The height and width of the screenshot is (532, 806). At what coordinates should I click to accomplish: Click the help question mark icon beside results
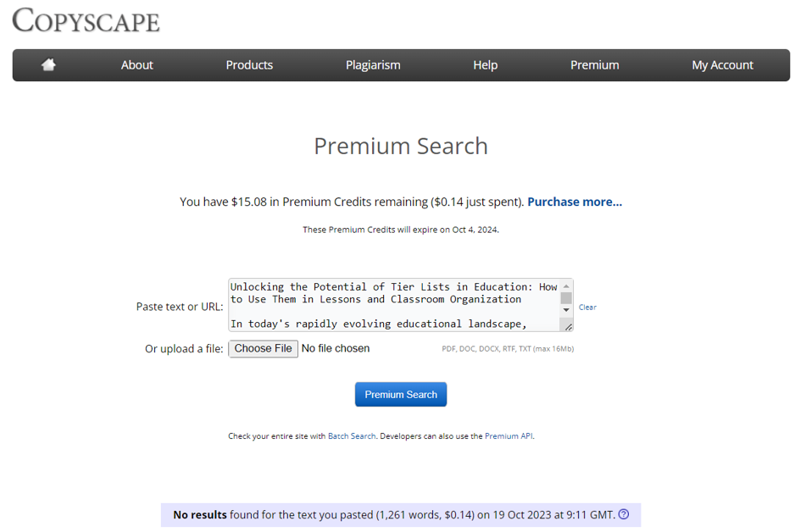click(624, 514)
